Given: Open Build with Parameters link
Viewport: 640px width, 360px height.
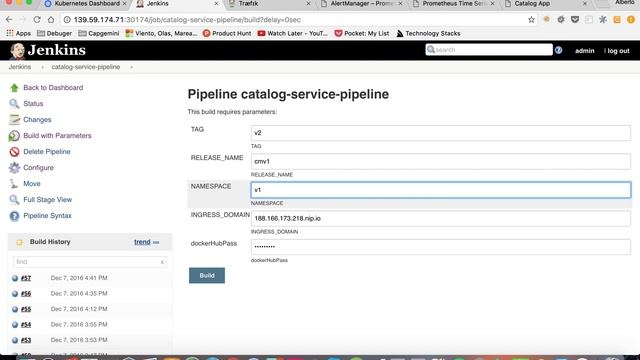Looking at the screenshot, I should pos(57,136).
